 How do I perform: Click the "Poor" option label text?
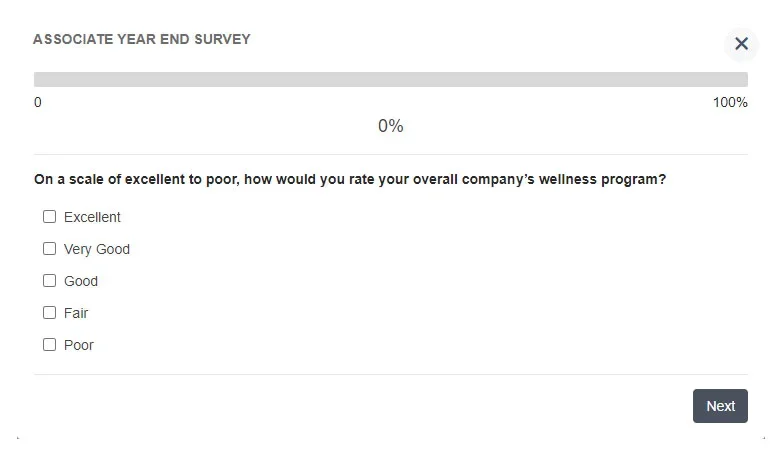click(x=79, y=345)
